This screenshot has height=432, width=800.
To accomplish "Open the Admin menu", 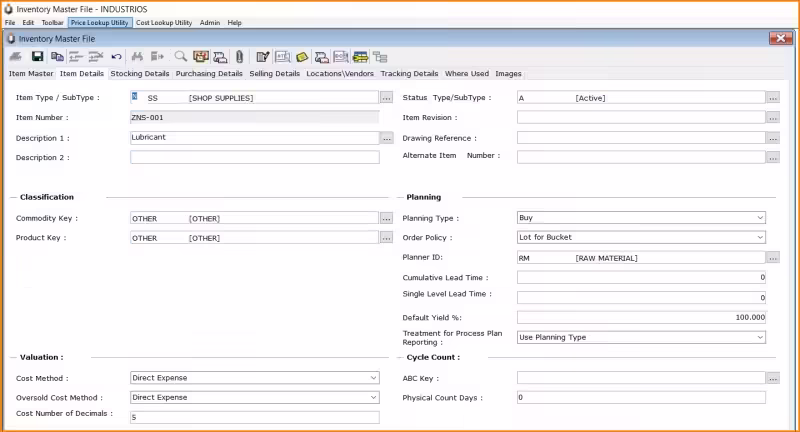I will click(x=210, y=22).
